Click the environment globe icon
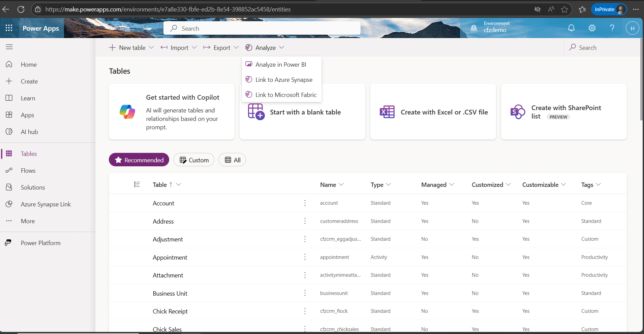The width and height of the screenshot is (644, 334). coord(474,28)
